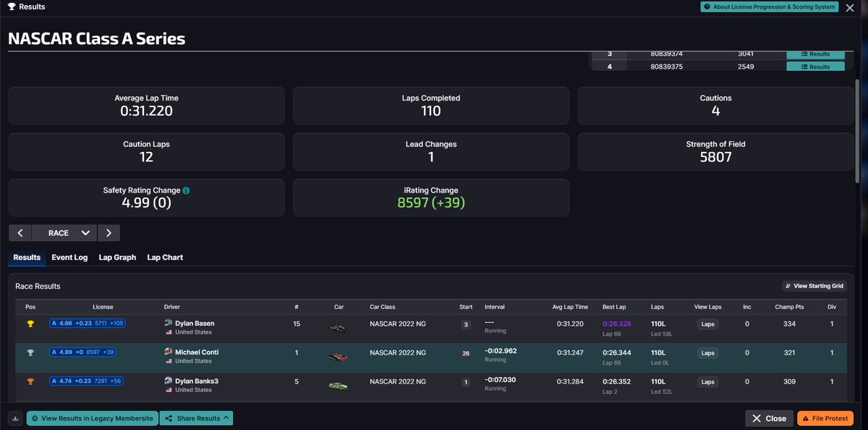This screenshot has width=868, height=430.
Task: Click best lap time 0:26.328
Action: (x=616, y=324)
